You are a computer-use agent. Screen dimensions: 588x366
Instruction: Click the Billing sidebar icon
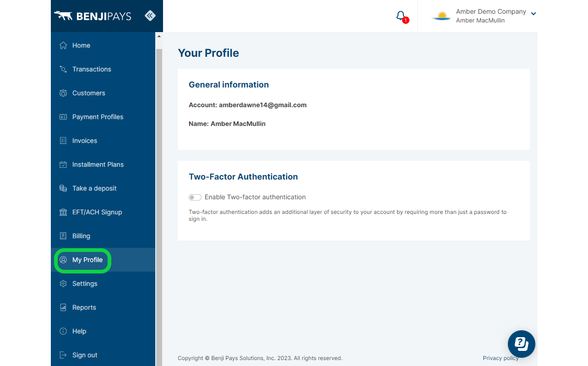pos(63,236)
